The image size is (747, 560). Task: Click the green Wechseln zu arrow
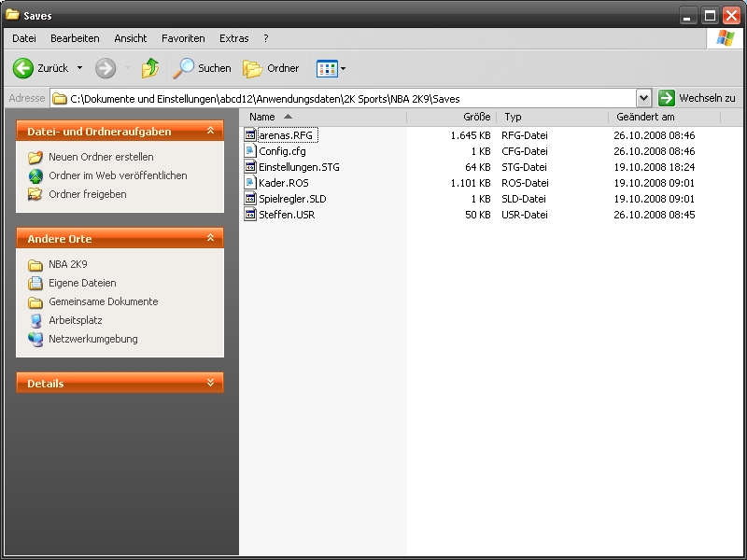tap(667, 98)
